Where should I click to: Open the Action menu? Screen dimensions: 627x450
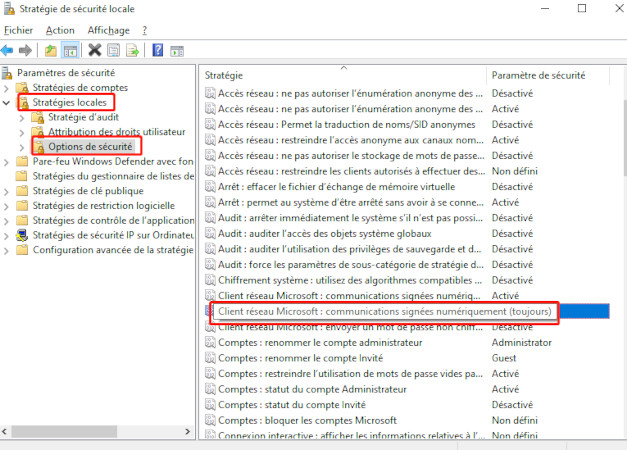tap(60, 30)
